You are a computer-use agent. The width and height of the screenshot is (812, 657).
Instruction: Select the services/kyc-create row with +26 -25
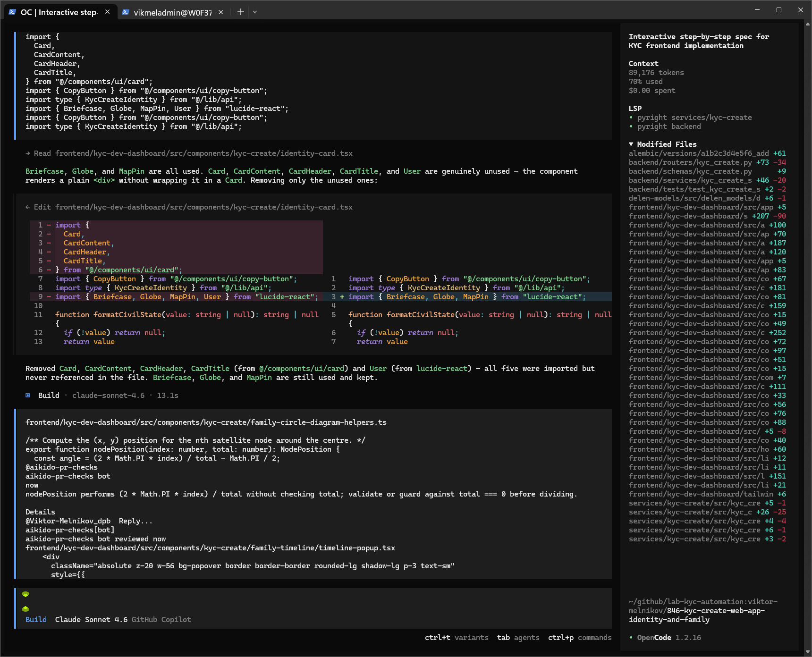(707, 512)
